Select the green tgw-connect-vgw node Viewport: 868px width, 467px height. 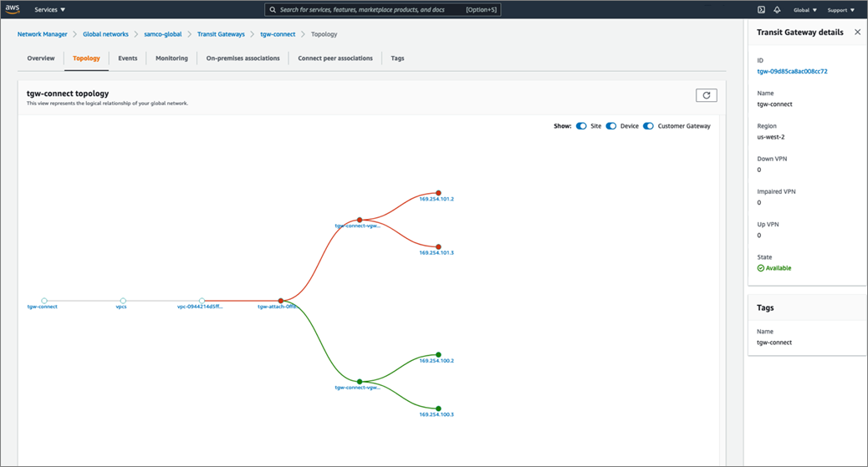pyautogui.click(x=360, y=382)
